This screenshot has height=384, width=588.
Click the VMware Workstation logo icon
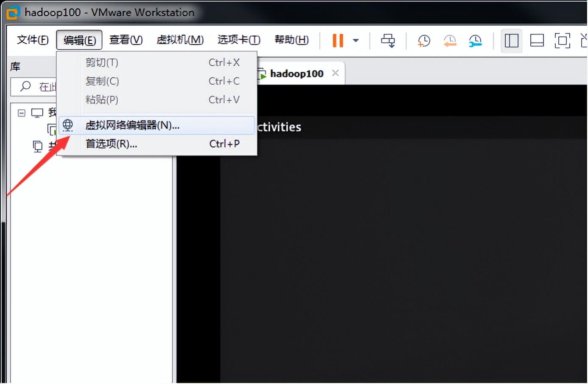[13, 13]
